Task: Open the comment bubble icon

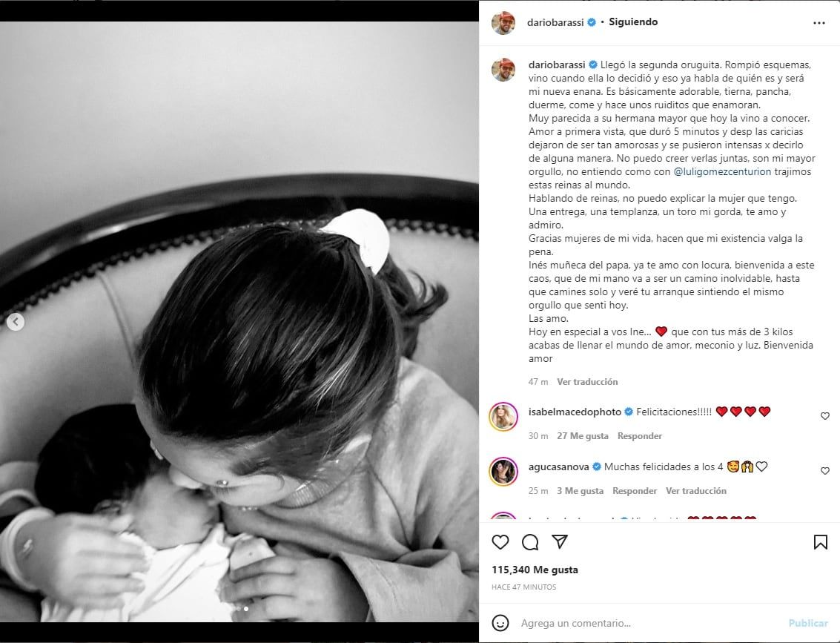Action: [x=530, y=542]
